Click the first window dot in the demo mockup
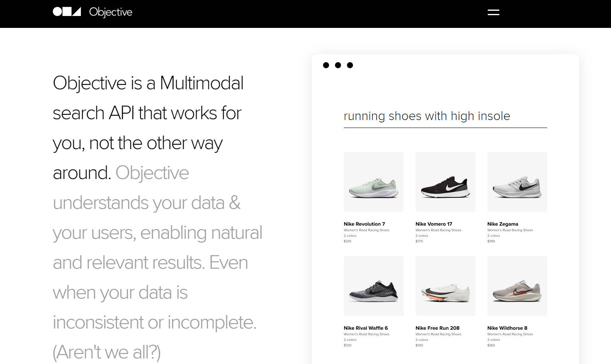Viewport: 611px width, 364px height. 326,65
